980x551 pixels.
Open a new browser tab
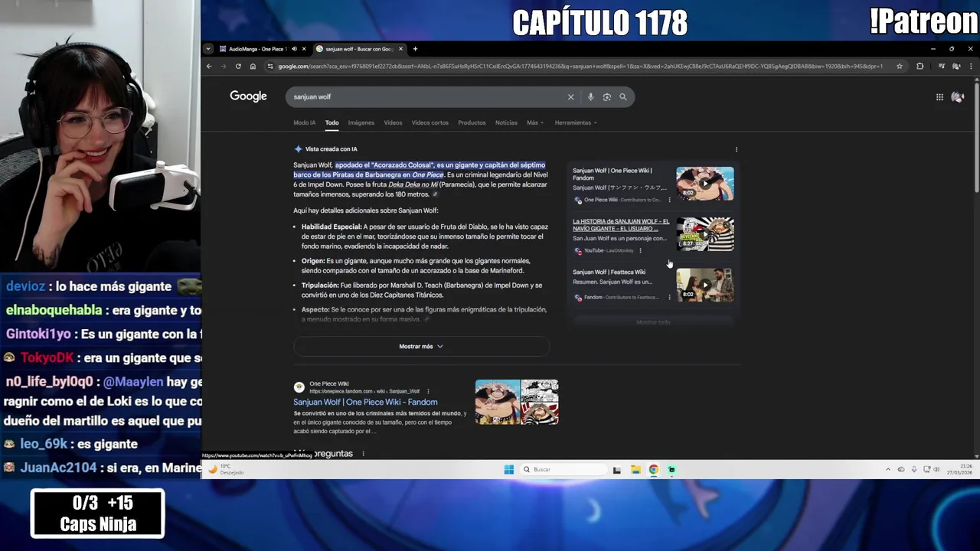[x=415, y=49]
